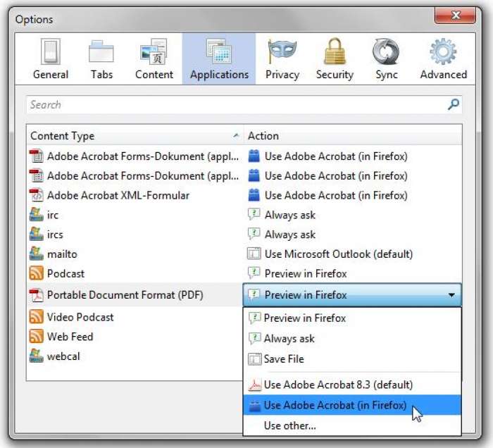Click the feed icon for Web Feed
493x448 pixels.
(x=36, y=337)
